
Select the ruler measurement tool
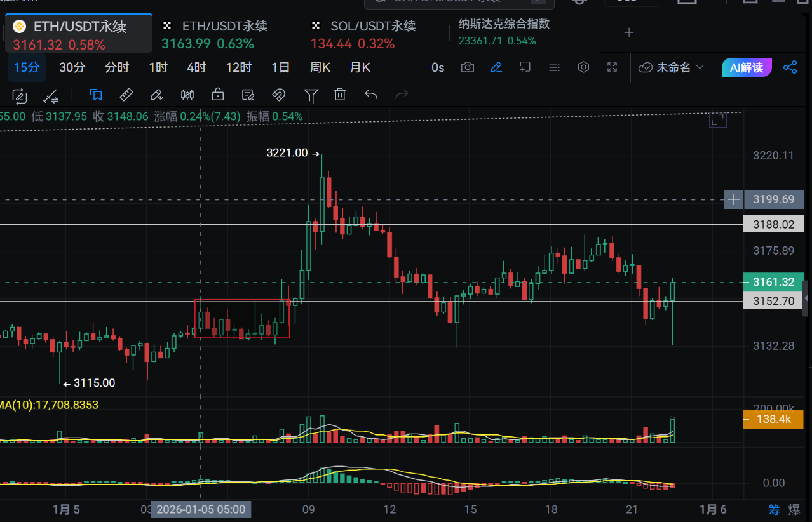pyautogui.click(x=126, y=95)
